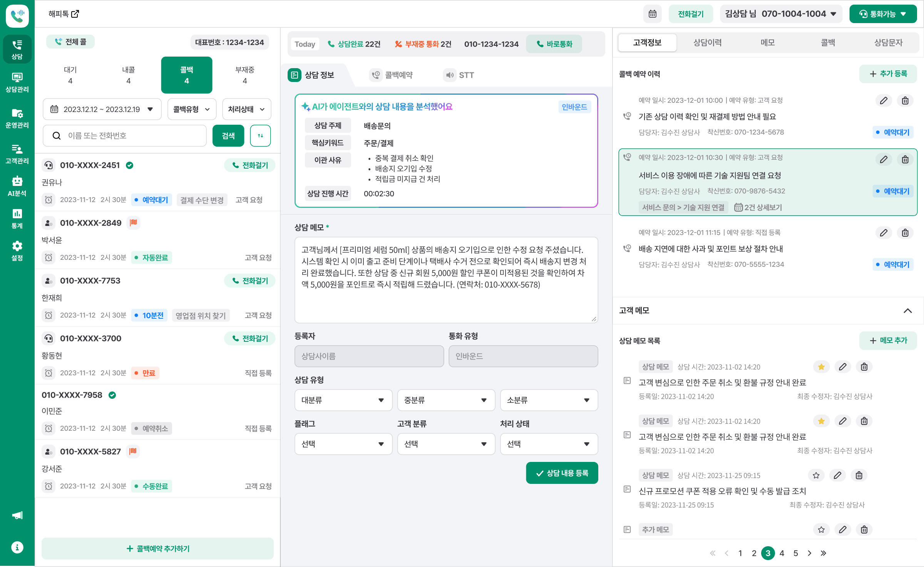Click the announcement megaphone icon

[17, 515]
